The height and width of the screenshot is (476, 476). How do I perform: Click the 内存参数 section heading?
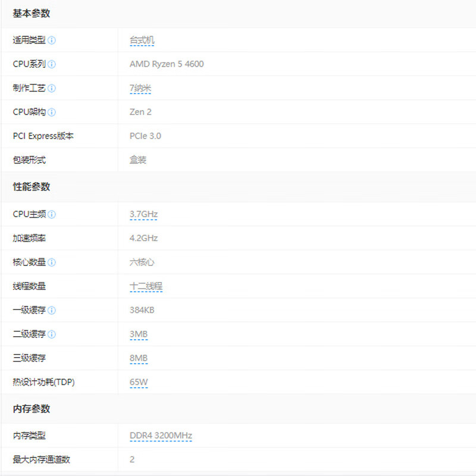(32, 409)
